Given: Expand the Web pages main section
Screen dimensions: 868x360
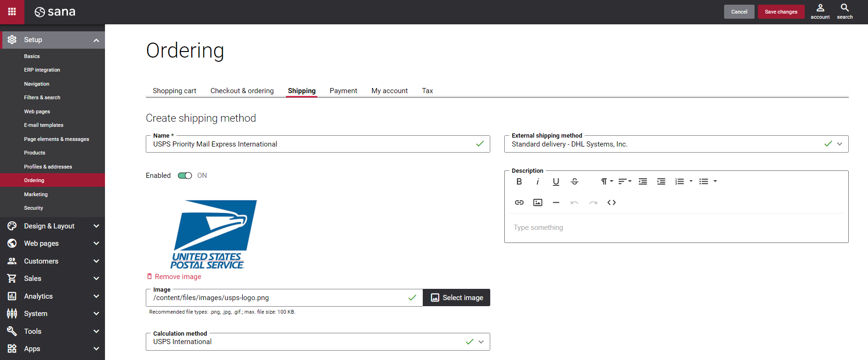Looking at the screenshot, I should (96, 243).
